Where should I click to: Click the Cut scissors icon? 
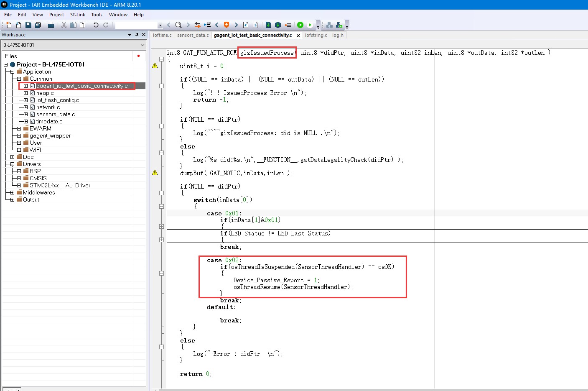(x=64, y=25)
